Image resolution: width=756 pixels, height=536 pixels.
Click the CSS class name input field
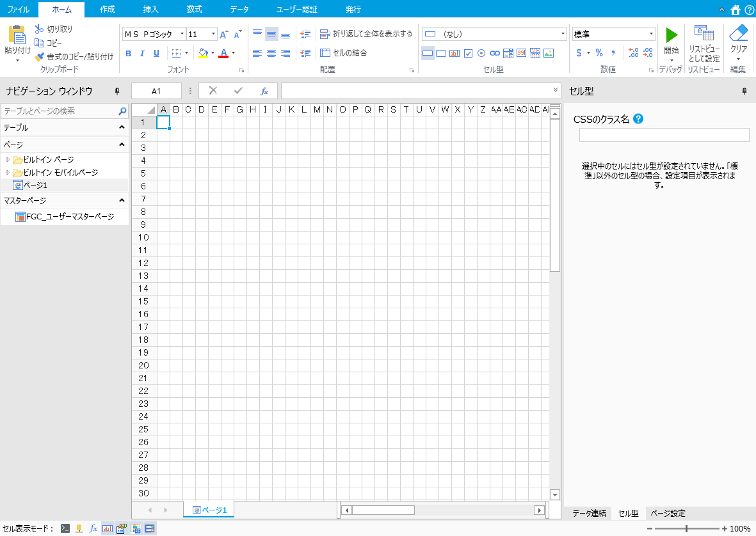pos(664,135)
